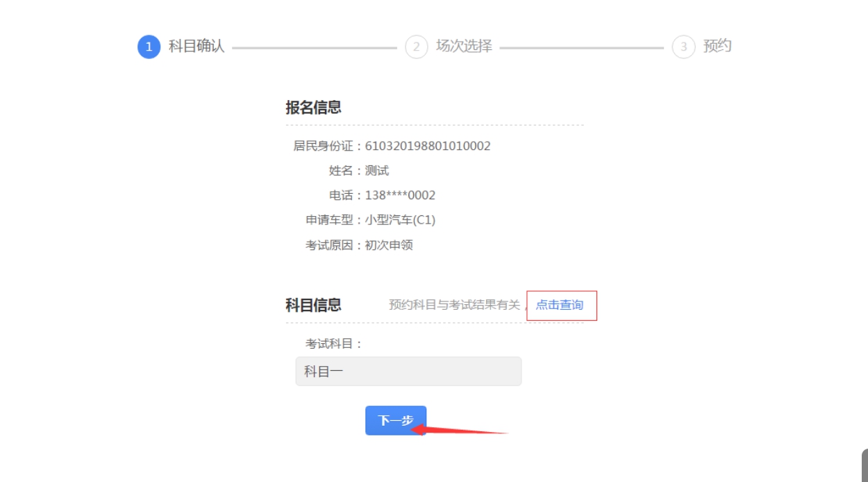Viewport: 868px width, 482px height.
Task: Select the 场次选择 step label
Action: tap(464, 47)
